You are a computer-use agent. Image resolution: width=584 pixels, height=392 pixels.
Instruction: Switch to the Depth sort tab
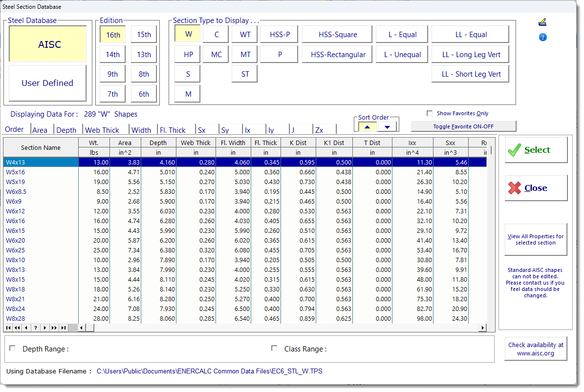click(x=66, y=130)
